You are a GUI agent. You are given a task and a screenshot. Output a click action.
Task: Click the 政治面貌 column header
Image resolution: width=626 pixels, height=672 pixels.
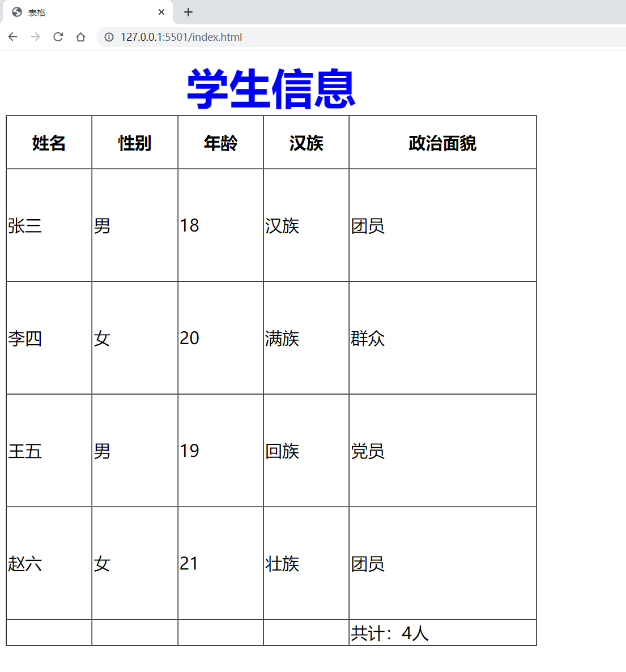(x=442, y=142)
